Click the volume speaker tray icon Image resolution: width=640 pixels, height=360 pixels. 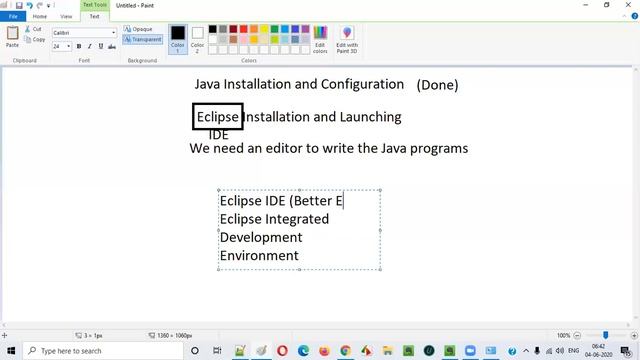(560, 351)
